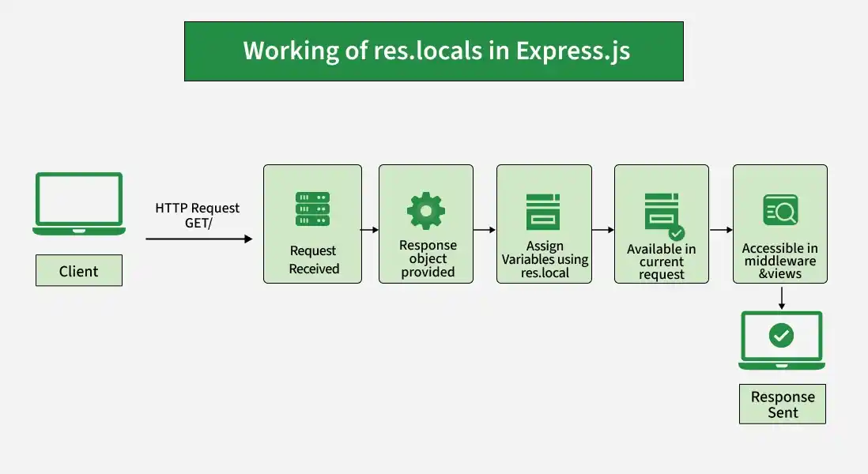Click the HTTP Request GET/ text
868x474 pixels.
(198, 215)
